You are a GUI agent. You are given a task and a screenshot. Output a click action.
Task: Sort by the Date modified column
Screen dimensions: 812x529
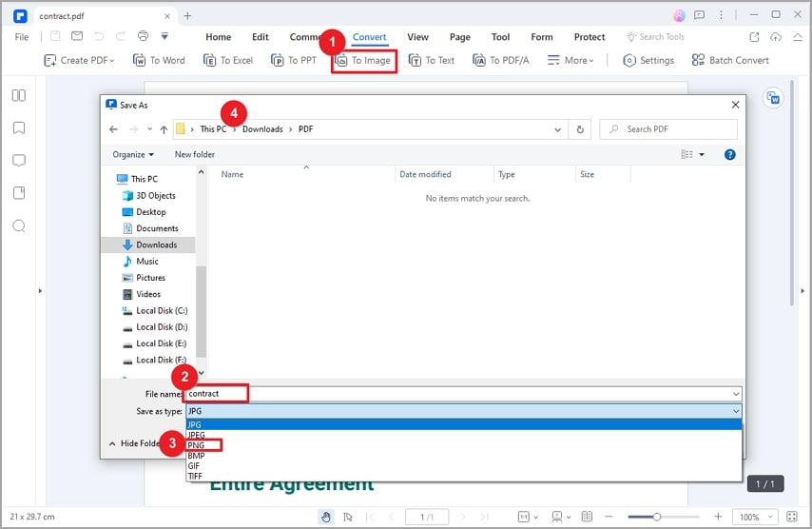(x=425, y=175)
